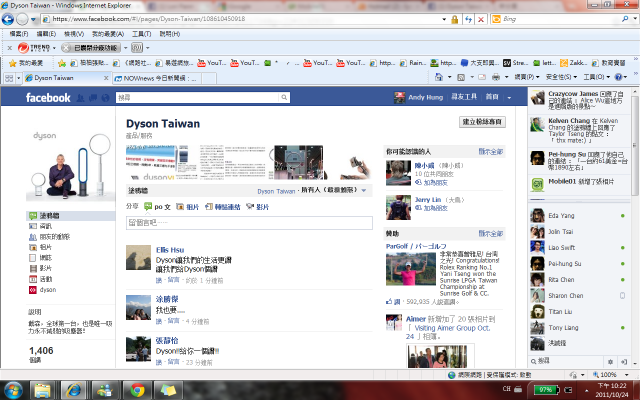Open the File menu

tap(18, 34)
